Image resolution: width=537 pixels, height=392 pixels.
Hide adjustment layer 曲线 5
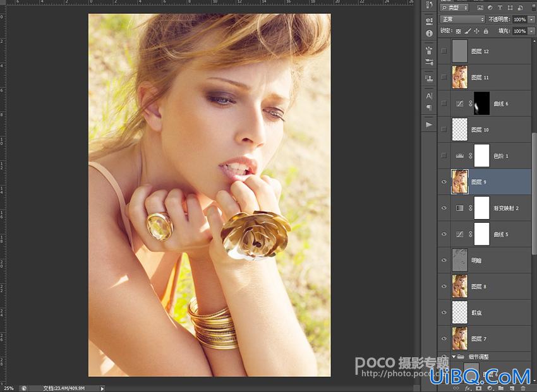tap(444, 234)
